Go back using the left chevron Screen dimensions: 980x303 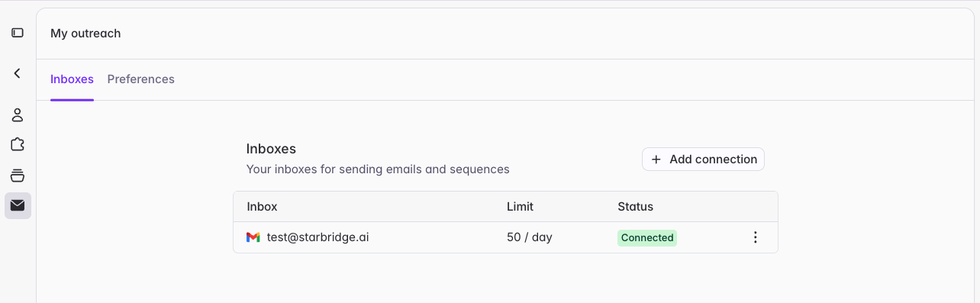[18, 73]
